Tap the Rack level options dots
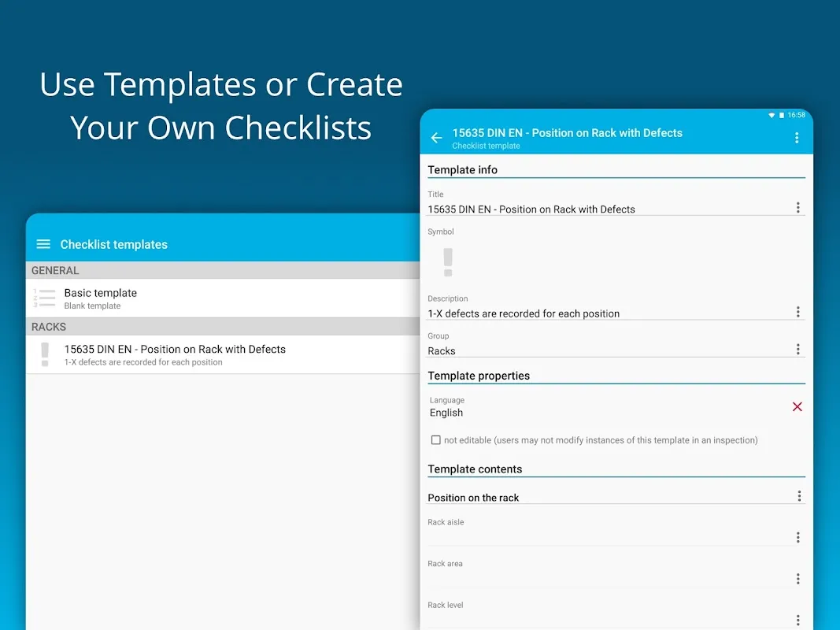 tap(797, 620)
